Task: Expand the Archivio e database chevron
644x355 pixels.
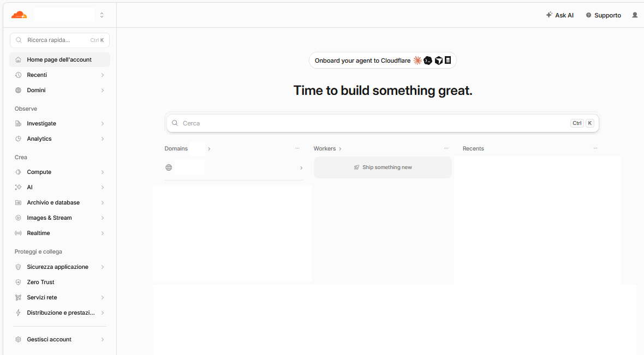Action: coord(103,203)
